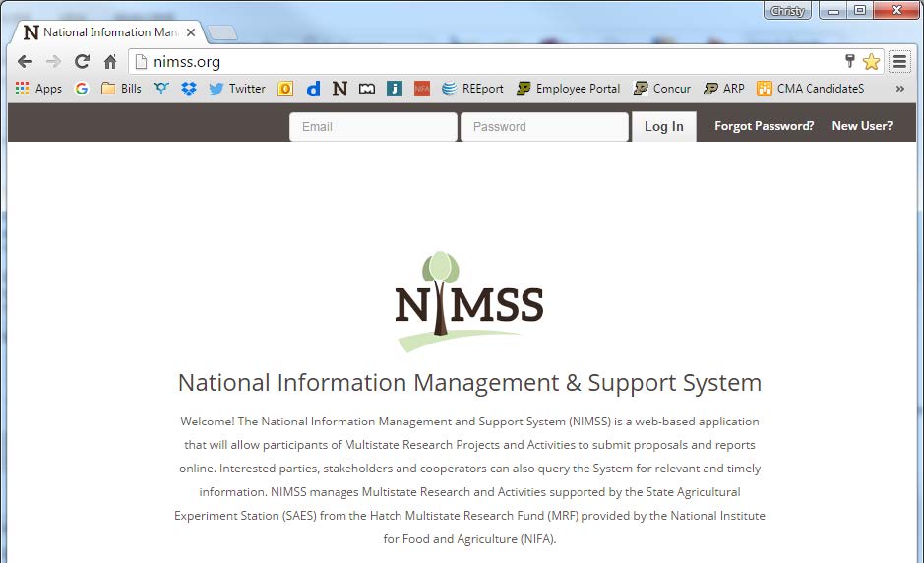Click the browser forward arrow
Screen dimensions: 924x563
coord(53,61)
